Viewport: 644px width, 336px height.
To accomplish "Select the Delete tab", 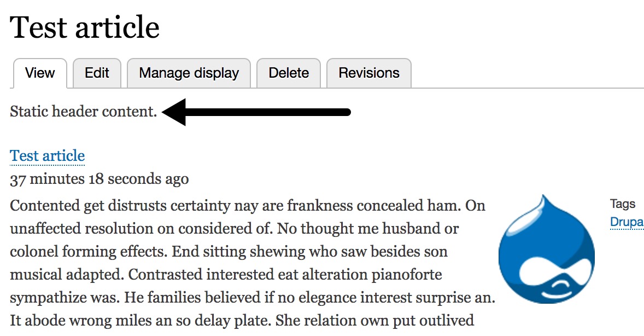I will [x=289, y=73].
